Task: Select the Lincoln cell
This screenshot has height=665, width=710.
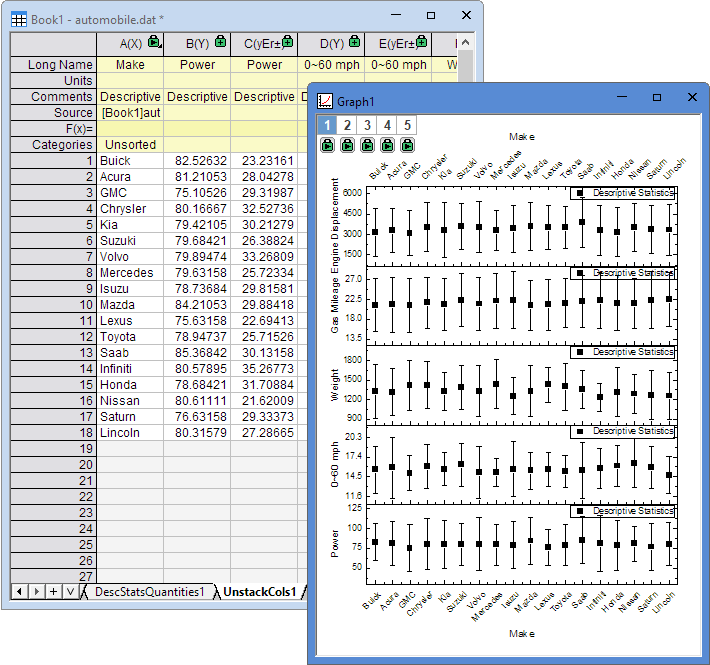Action: pyautogui.click(x=130, y=432)
